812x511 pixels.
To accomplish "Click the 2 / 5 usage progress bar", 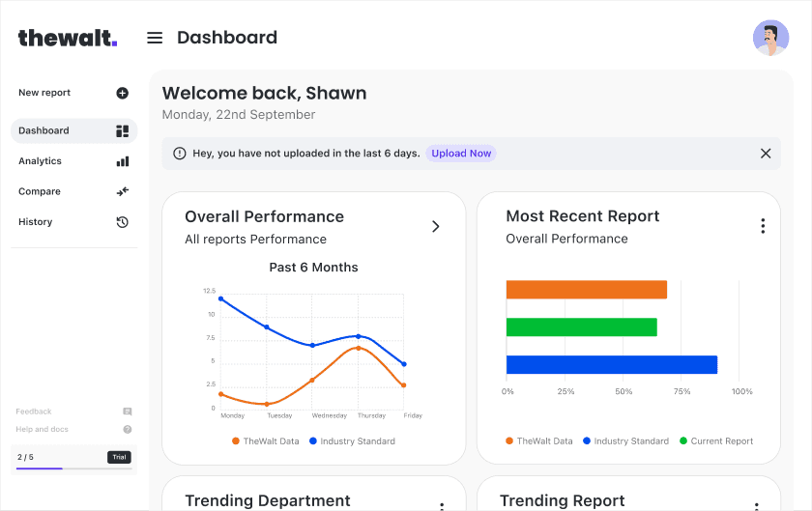I will [x=74, y=468].
